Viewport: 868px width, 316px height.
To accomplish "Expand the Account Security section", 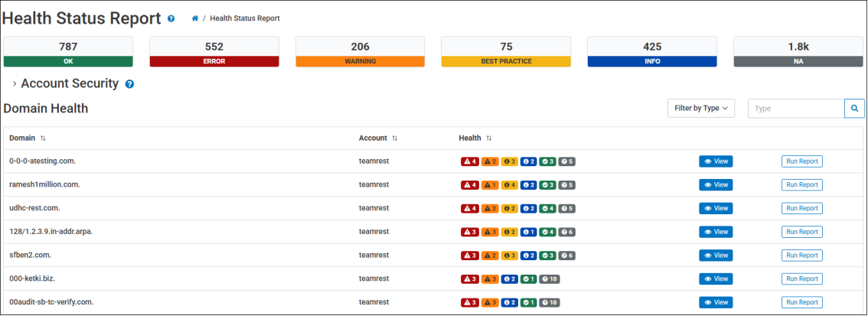I will coord(15,84).
